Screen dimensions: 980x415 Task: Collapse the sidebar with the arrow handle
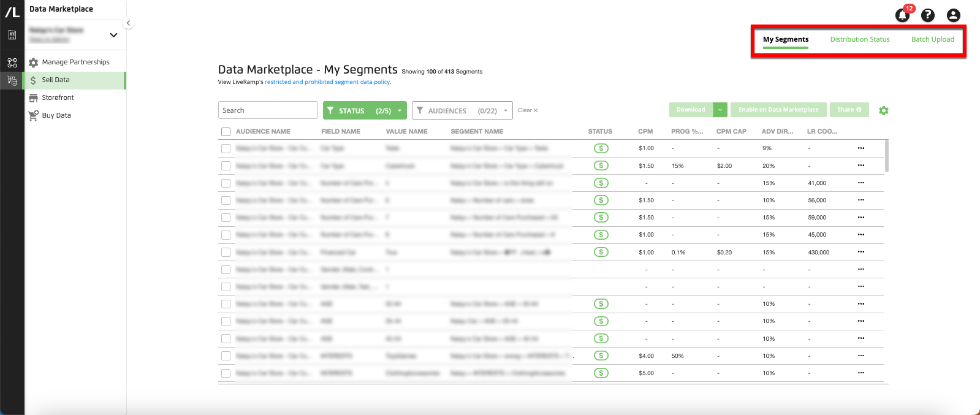(x=128, y=23)
